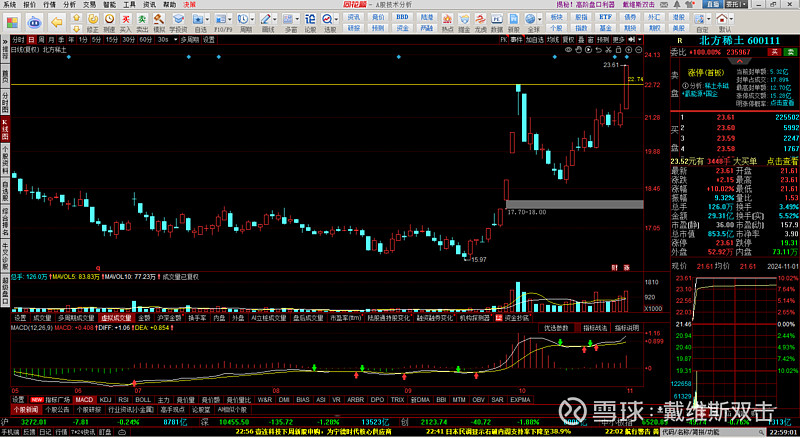
Task: Toggle the 事件 events button
Action: coord(516,40)
